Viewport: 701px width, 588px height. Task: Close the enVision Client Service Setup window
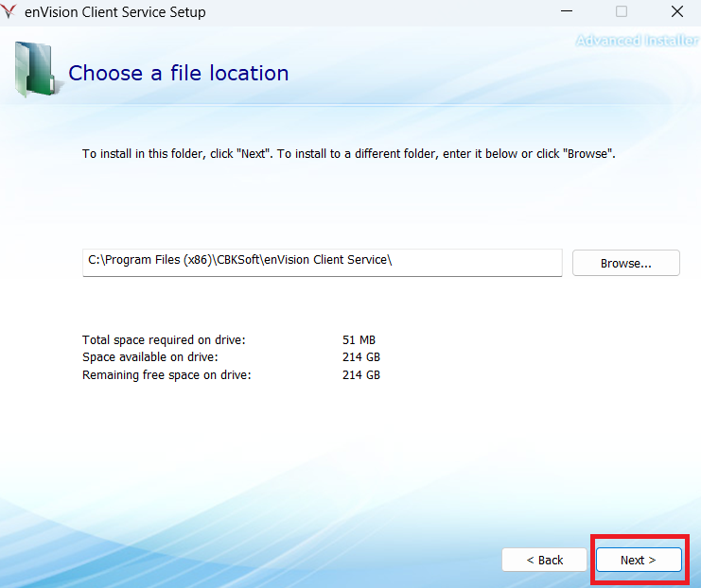click(676, 11)
